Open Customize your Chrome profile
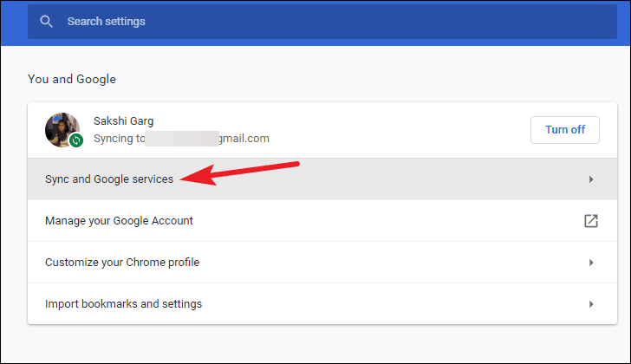 (322, 263)
